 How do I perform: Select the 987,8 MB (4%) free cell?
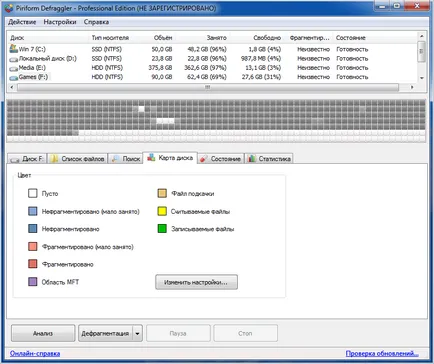pyautogui.click(x=261, y=59)
